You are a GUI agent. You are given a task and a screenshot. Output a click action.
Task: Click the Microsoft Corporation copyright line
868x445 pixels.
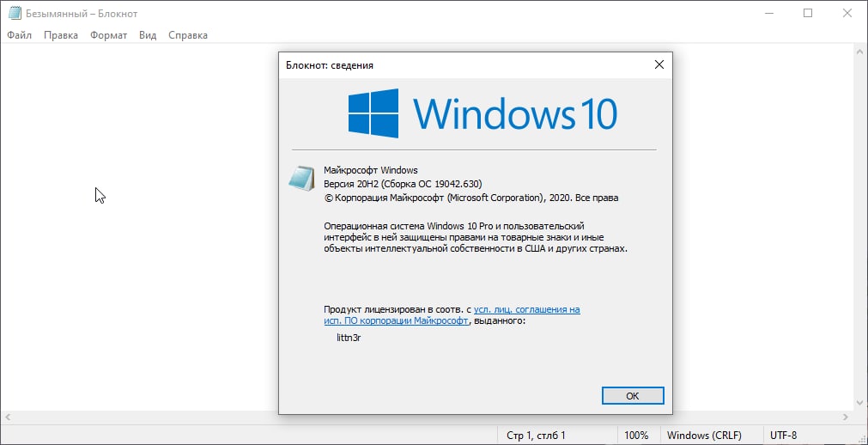click(x=471, y=198)
